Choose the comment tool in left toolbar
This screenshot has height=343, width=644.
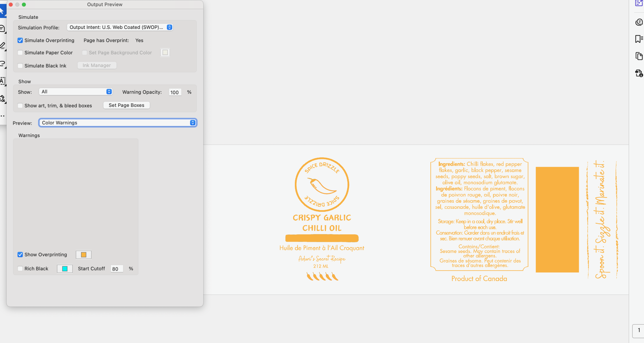point(2,29)
